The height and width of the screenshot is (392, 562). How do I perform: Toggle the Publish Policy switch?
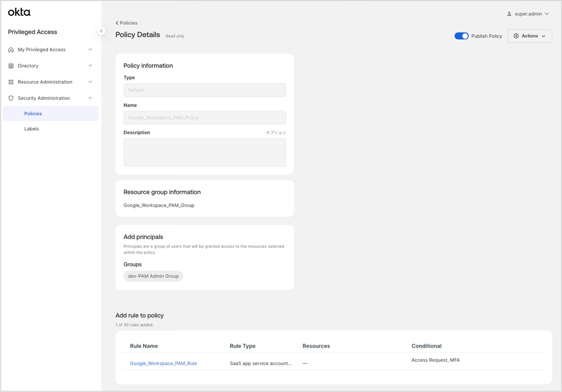pyautogui.click(x=461, y=36)
